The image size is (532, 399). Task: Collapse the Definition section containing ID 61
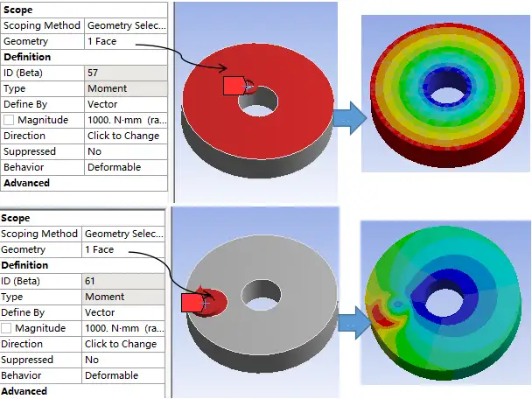coord(82,265)
